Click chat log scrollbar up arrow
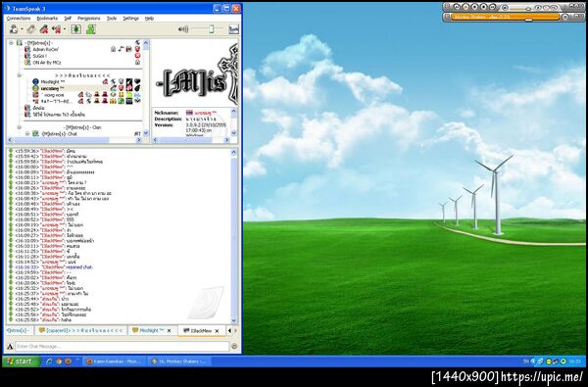The image size is (588, 387). click(x=234, y=152)
